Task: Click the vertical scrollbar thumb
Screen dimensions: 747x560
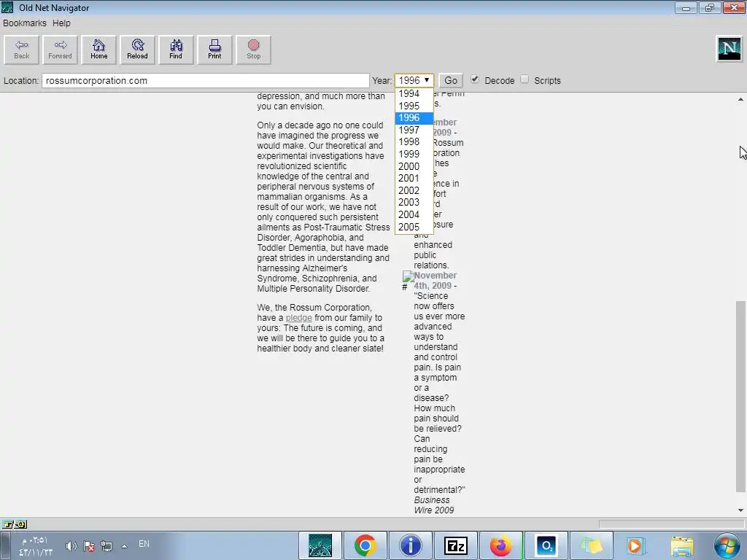Action: pos(740,396)
